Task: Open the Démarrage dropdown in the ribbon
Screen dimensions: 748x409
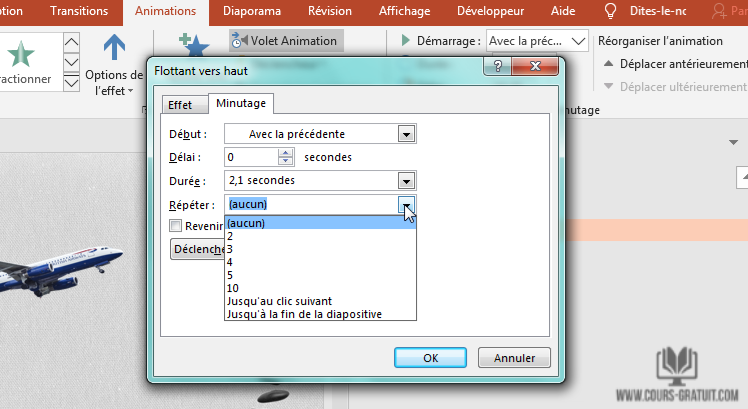Action: tap(578, 41)
